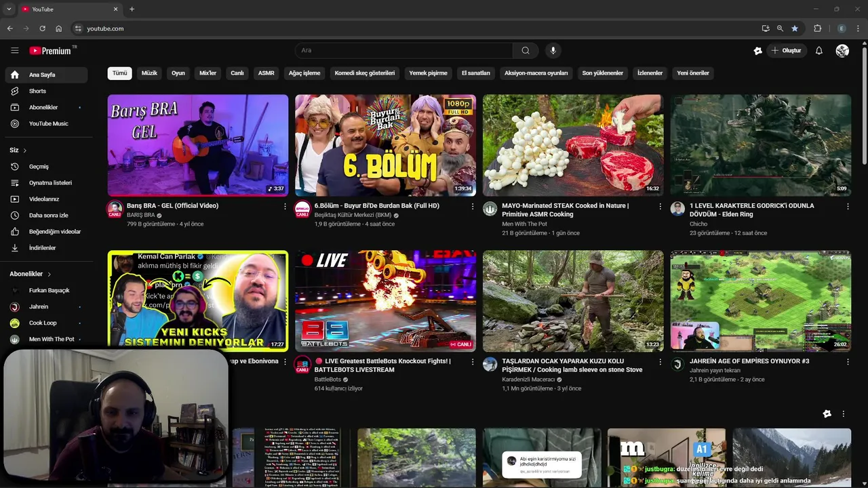Open browser extensions puzzle icon
Screen dimensions: 868x488
[x=817, y=28]
